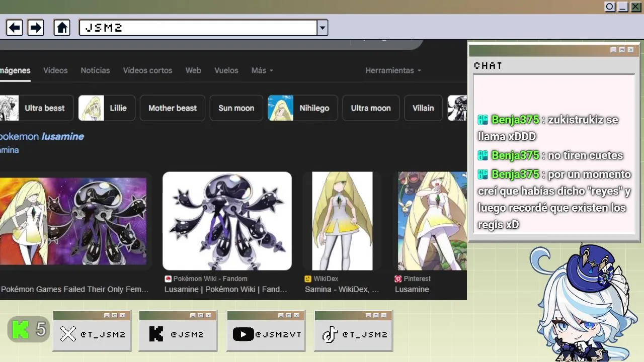644x362 pixels.
Task: Click the green Kick counter badge icon
Action: point(21,330)
